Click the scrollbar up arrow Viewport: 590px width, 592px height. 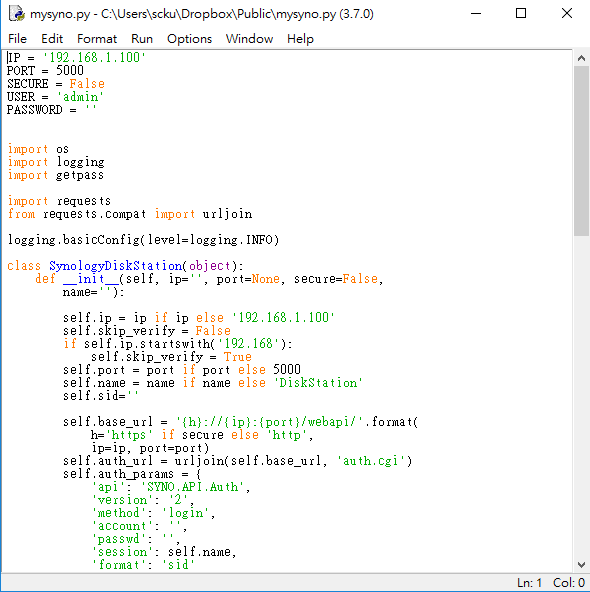[x=581, y=58]
